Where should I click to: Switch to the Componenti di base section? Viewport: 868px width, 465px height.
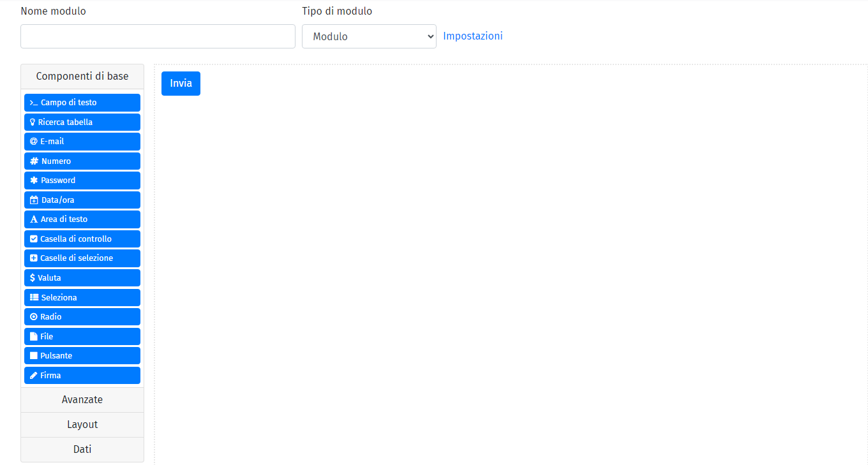click(x=82, y=76)
